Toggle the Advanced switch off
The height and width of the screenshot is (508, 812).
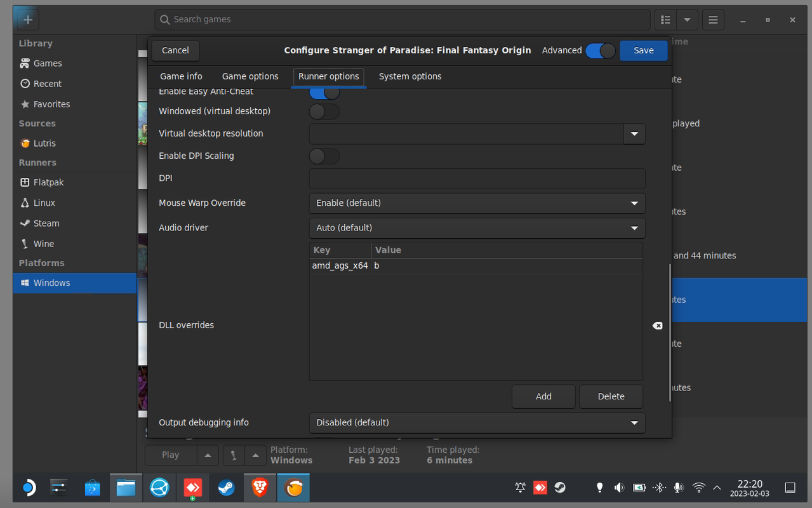[x=601, y=51]
